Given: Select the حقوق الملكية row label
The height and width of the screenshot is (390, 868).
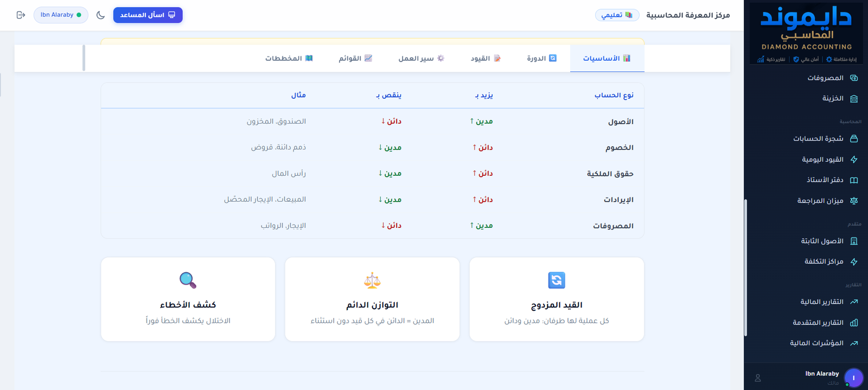Looking at the screenshot, I should pos(610,174).
